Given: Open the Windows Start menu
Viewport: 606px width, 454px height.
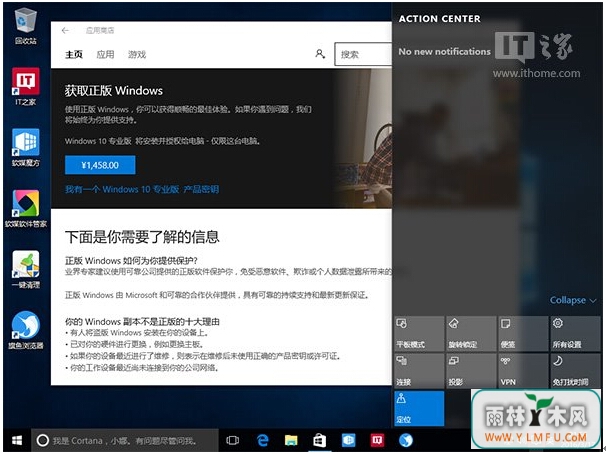Looking at the screenshot, I should pyautogui.click(x=17, y=440).
